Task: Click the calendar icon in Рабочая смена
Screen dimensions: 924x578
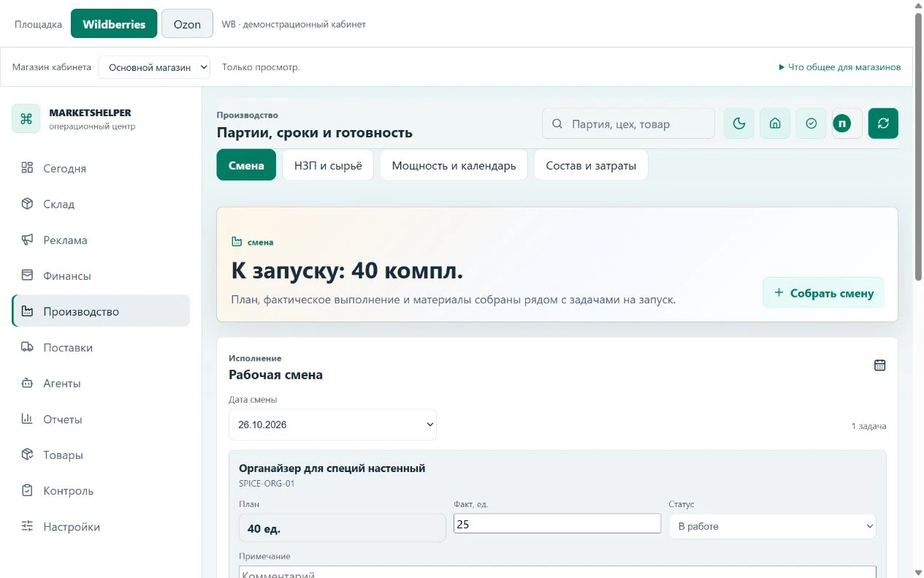Action: 879,365
